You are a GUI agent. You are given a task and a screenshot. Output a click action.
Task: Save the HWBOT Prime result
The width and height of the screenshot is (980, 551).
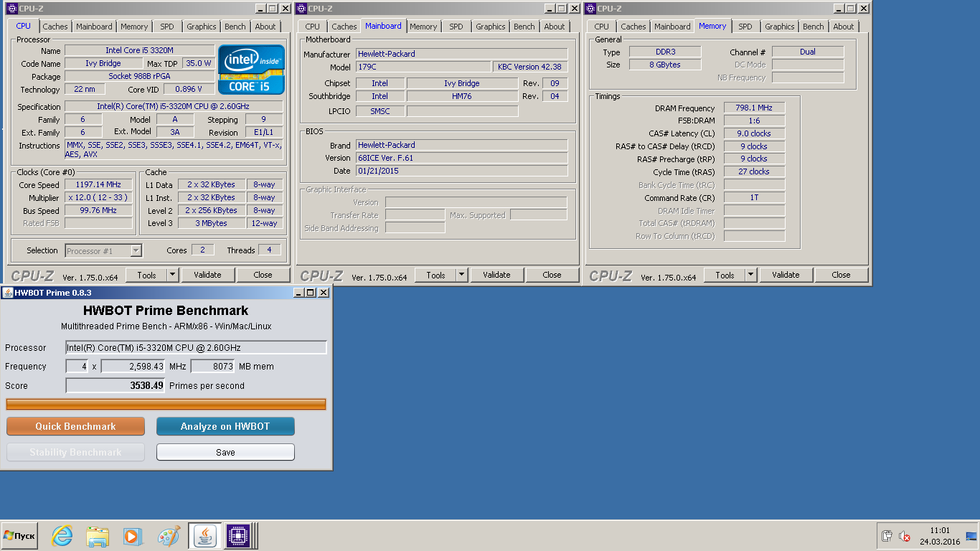click(x=225, y=452)
